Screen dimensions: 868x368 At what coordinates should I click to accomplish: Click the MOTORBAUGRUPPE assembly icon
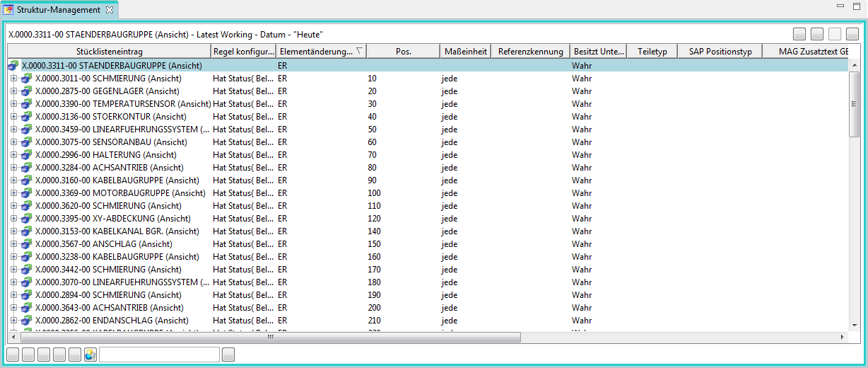(x=27, y=193)
